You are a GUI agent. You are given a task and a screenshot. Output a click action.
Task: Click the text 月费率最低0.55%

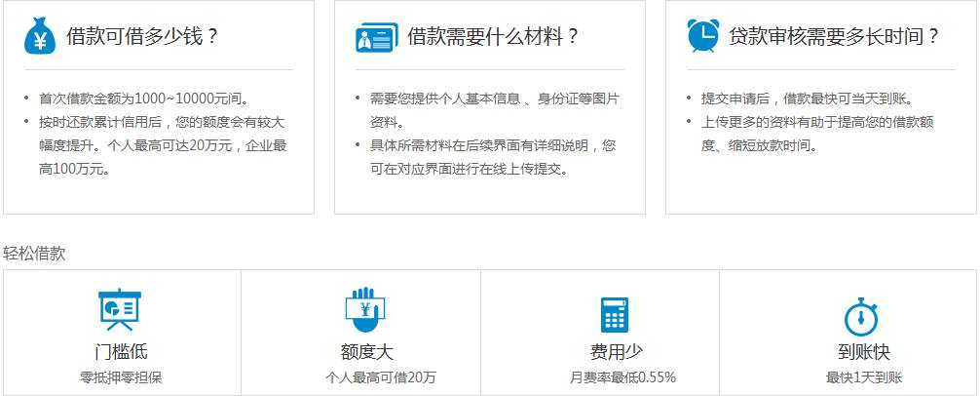coord(622,377)
